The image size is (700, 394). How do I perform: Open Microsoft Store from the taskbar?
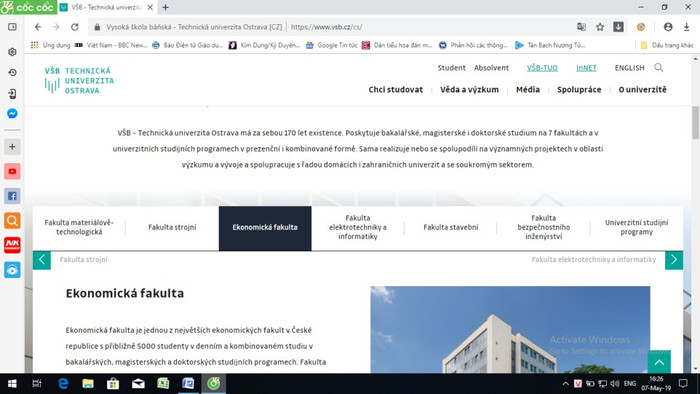point(113,384)
